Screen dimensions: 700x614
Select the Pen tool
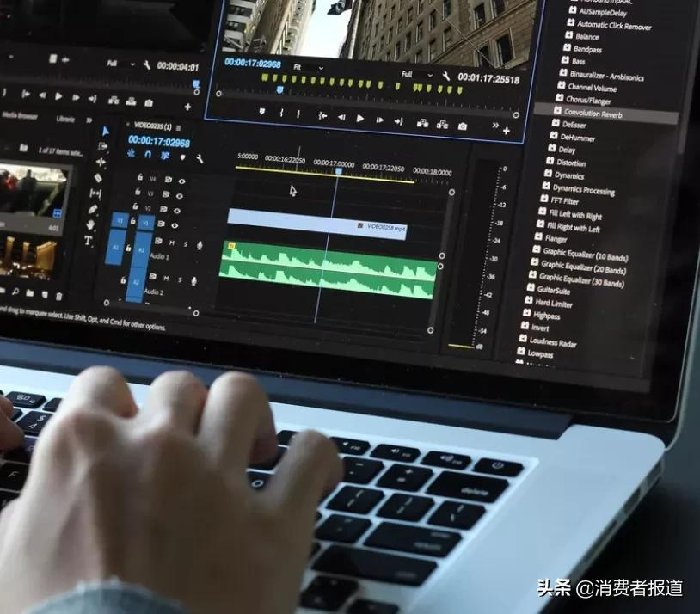92,209
